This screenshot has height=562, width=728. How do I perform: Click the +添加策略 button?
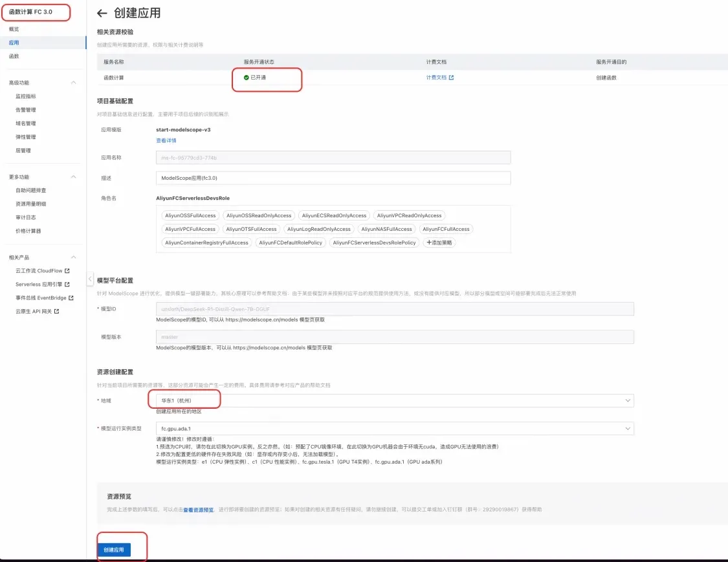click(x=439, y=243)
